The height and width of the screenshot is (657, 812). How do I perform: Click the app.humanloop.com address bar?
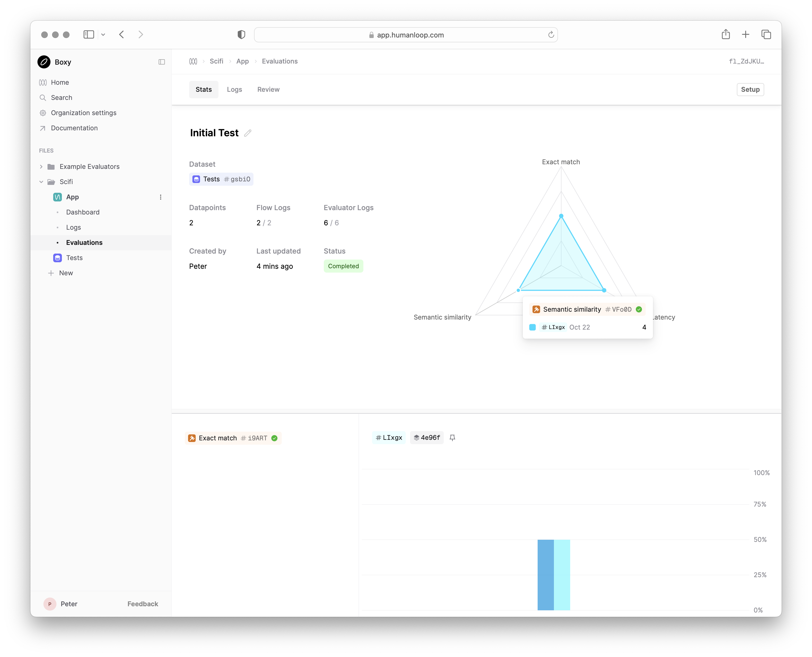pyautogui.click(x=406, y=34)
